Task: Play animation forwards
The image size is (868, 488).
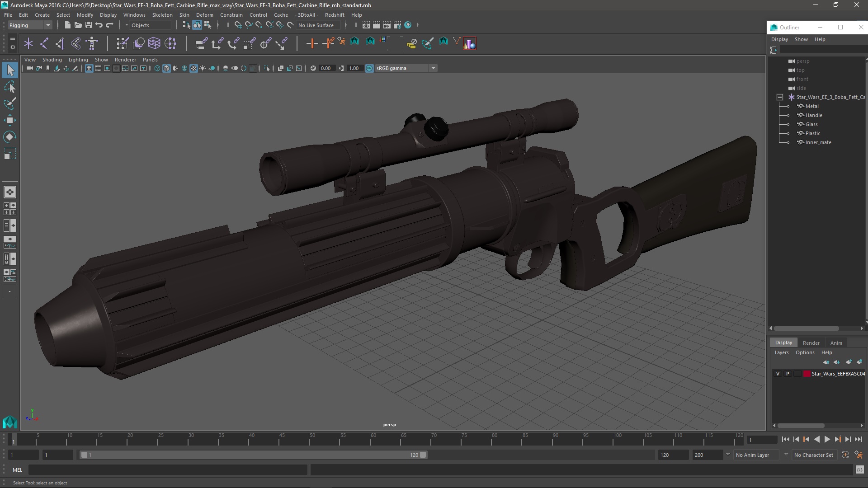Action: pyautogui.click(x=827, y=439)
